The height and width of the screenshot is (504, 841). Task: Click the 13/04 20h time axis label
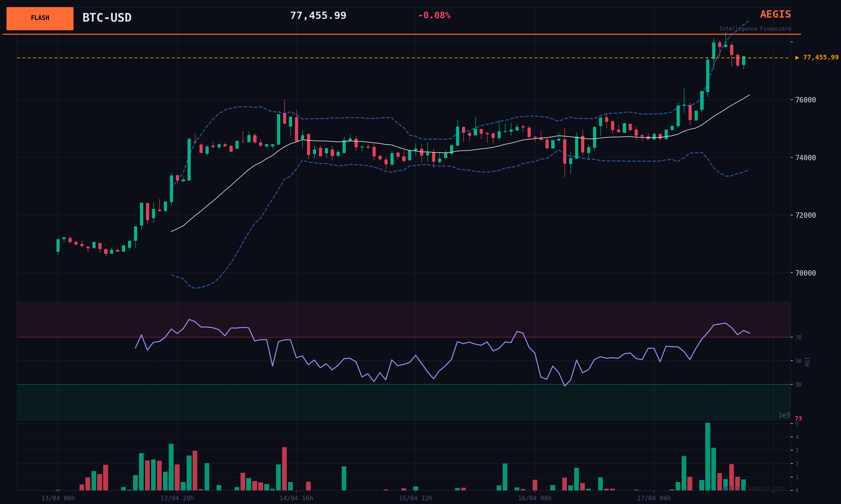point(177,498)
